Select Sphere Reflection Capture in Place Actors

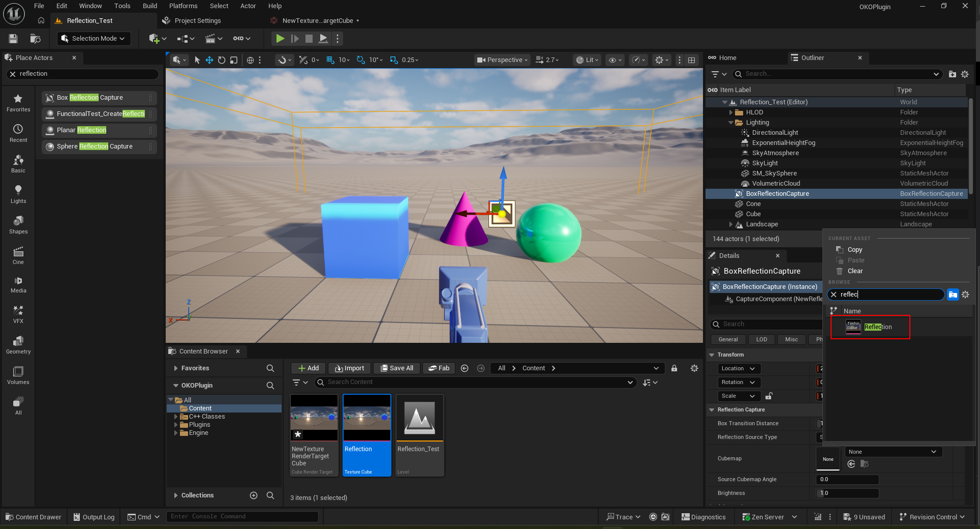click(x=99, y=146)
